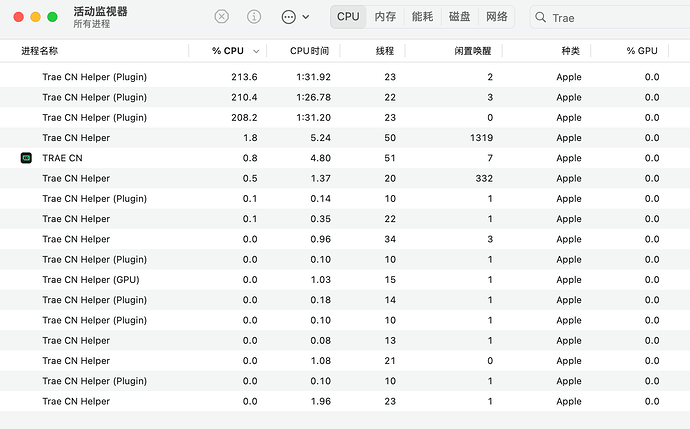Click the 所有进程 subtitle
The width and height of the screenshot is (690, 429).
pos(92,24)
